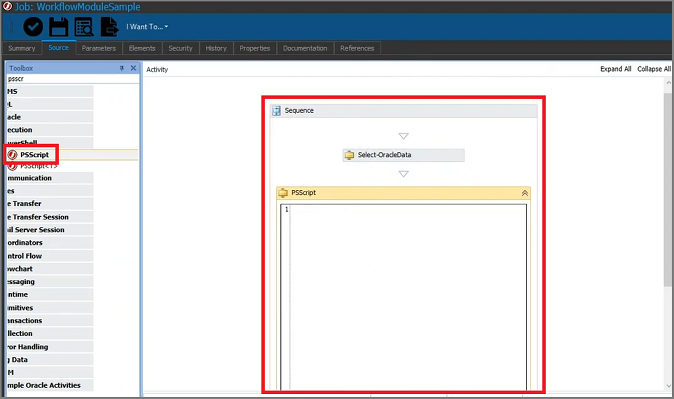Click the Select-OracleData activity icon
This screenshot has height=399, width=674.
pyautogui.click(x=349, y=155)
